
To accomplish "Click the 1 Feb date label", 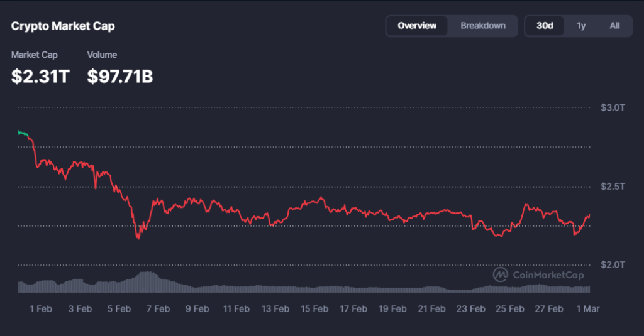I will coord(40,308).
